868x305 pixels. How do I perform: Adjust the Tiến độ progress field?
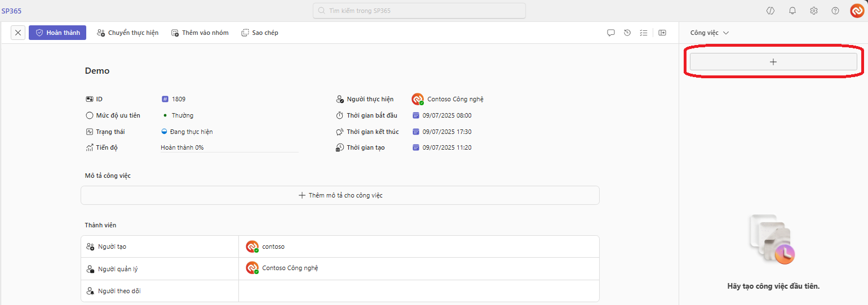tap(229, 147)
